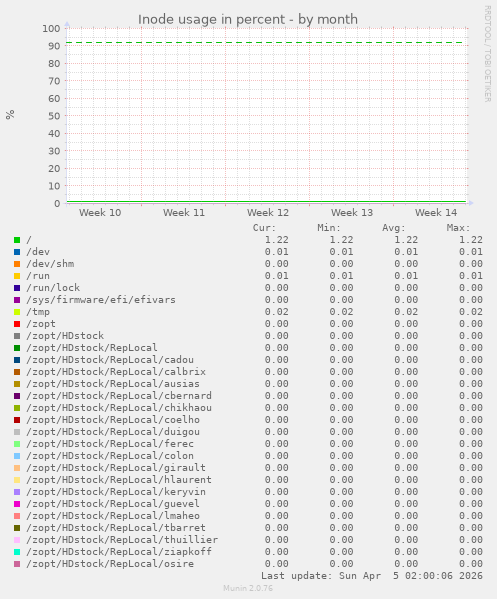Click the /dev/shm legend label
This screenshot has width=497, height=599.
[x=50, y=264]
